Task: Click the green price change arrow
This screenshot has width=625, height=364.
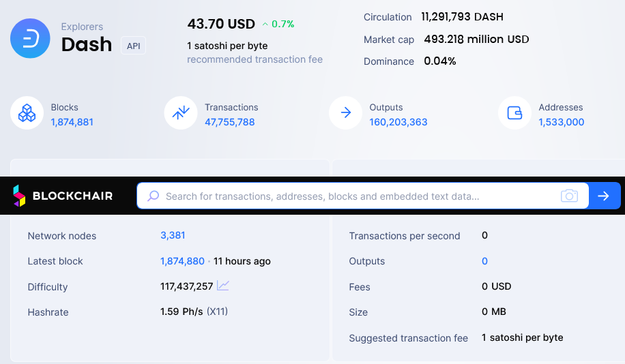Action: coord(265,25)
